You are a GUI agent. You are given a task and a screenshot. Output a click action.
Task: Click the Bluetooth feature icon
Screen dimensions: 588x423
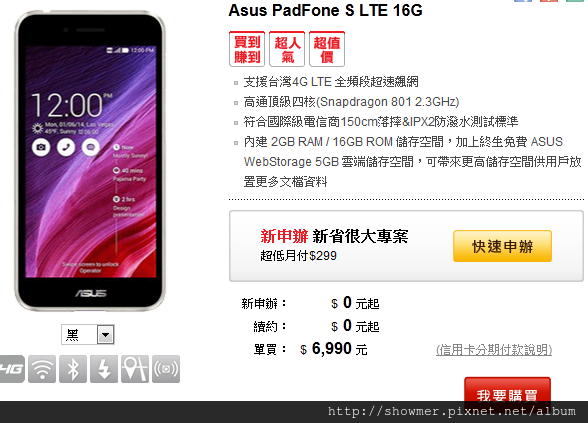tap(73, 369)
